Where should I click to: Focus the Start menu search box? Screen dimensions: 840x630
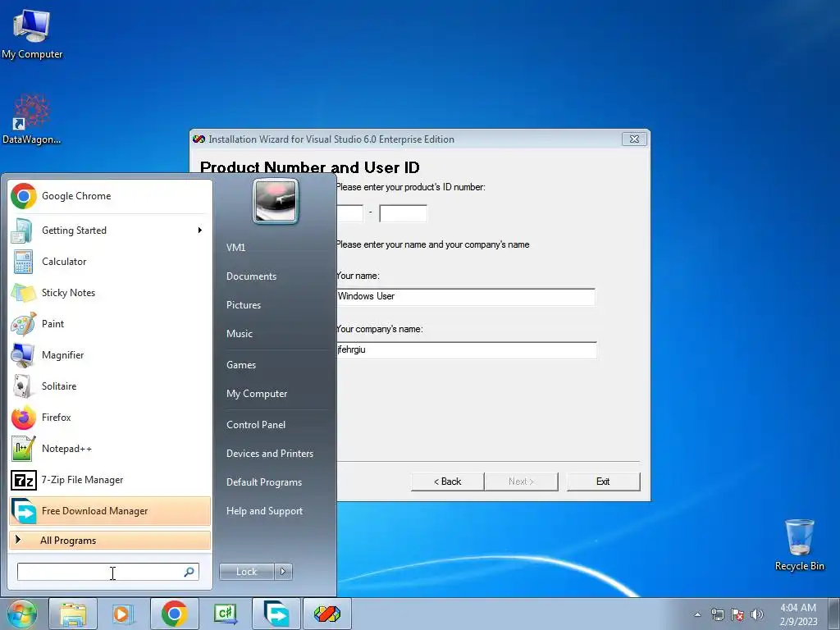coord(107,572)
